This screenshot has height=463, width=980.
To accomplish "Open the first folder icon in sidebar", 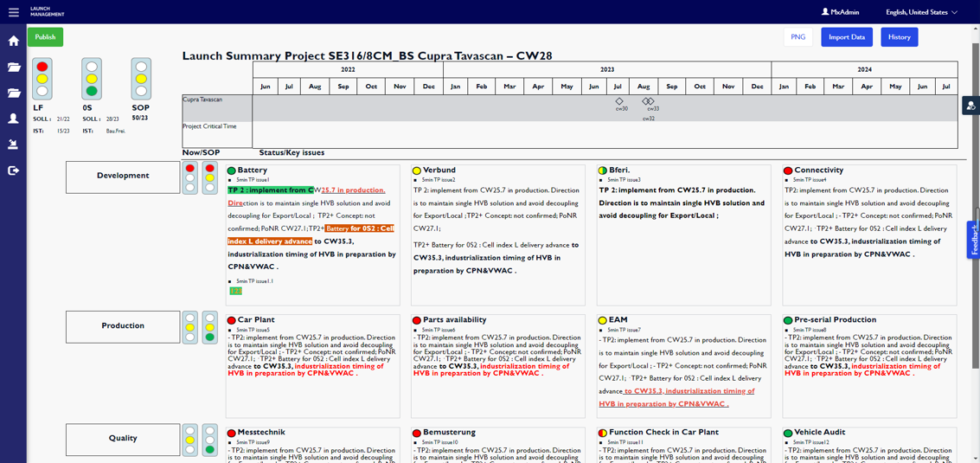I will [x=13, y=68].
